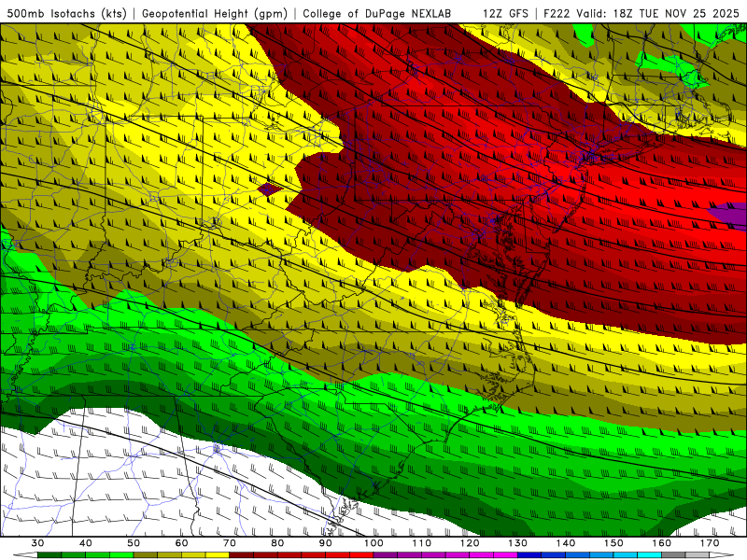Select the bright green 45-50 kt legend swatch
747x560 pixels.
121,555
